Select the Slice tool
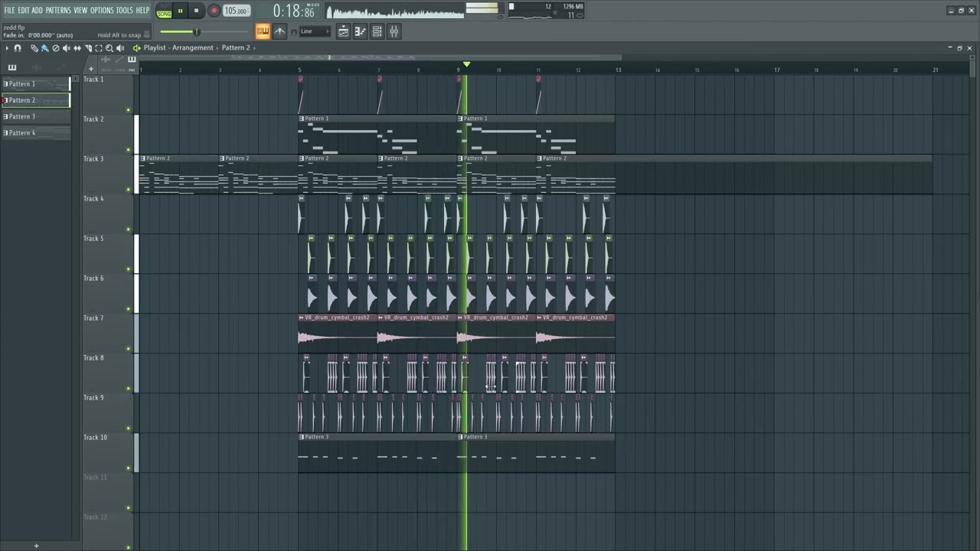 click(88, 48)
